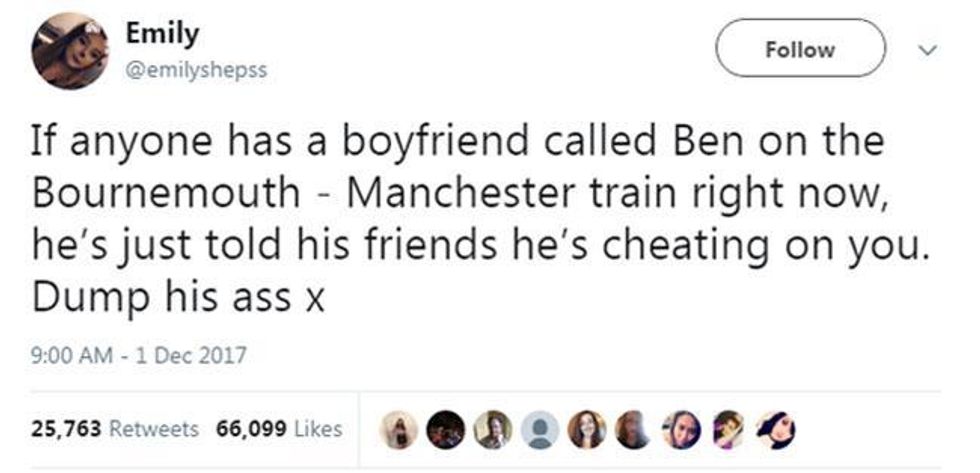Open the 9:00 AM - 1 Dec 2017 timestamp
Screen dimensions: 980x473
[x=139, y=354]
